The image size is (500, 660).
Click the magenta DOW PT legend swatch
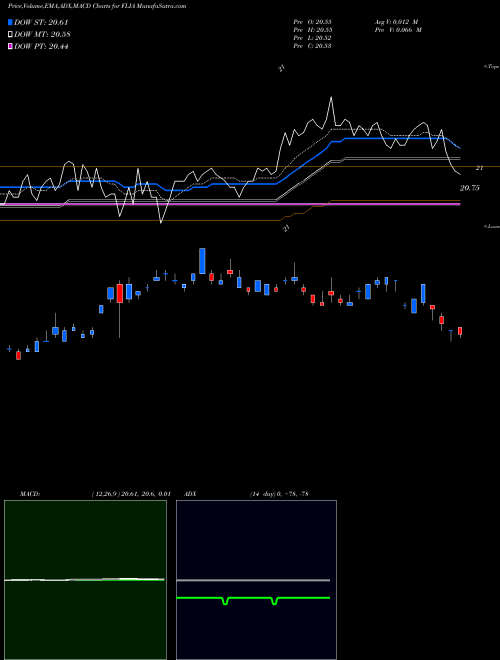[11, 47]
